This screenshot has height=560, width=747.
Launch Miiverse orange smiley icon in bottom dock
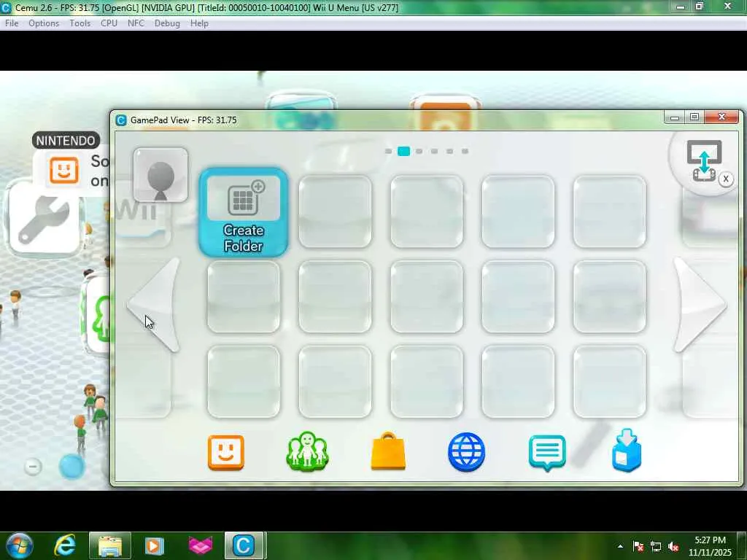[226, 452]
